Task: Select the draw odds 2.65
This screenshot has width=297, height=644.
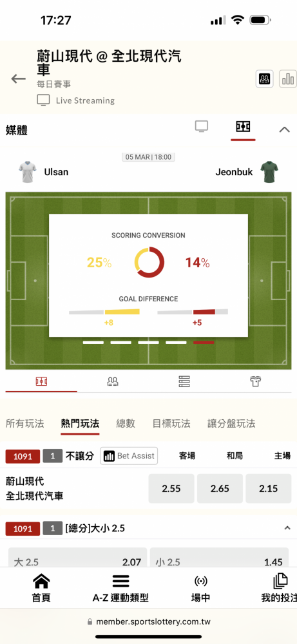Action: [x=220, y=488]
